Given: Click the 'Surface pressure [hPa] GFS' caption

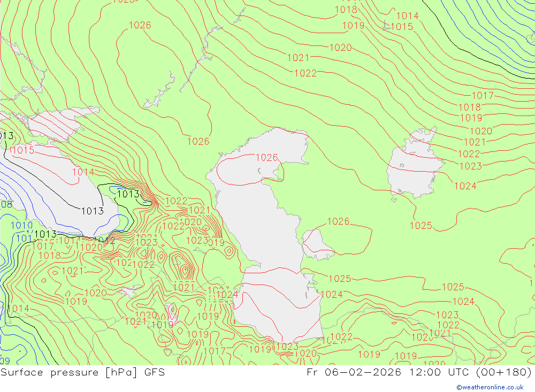Looking at the screenshot, I should click(x=82, y=372).
